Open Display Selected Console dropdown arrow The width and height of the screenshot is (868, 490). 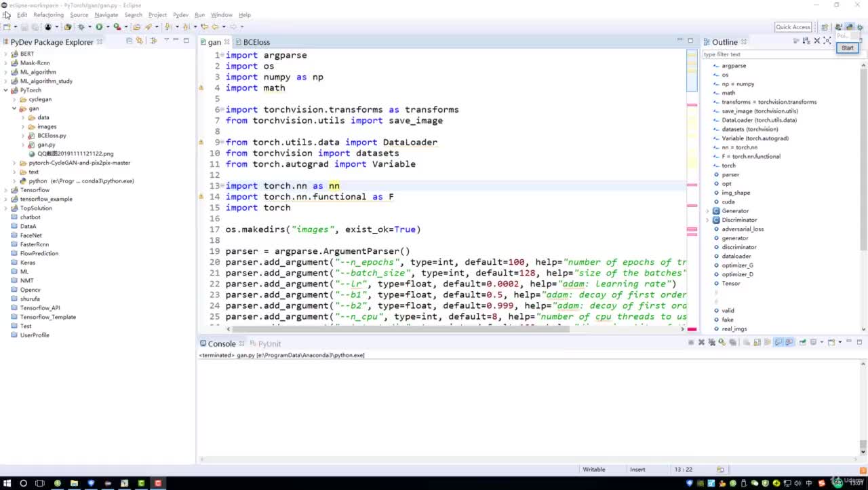[x=822, y=343]
